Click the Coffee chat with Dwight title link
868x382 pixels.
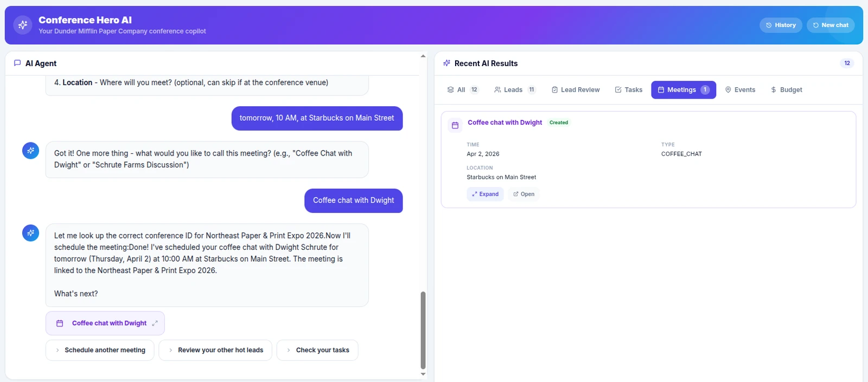pyautogui.click(x=505, y=122)
